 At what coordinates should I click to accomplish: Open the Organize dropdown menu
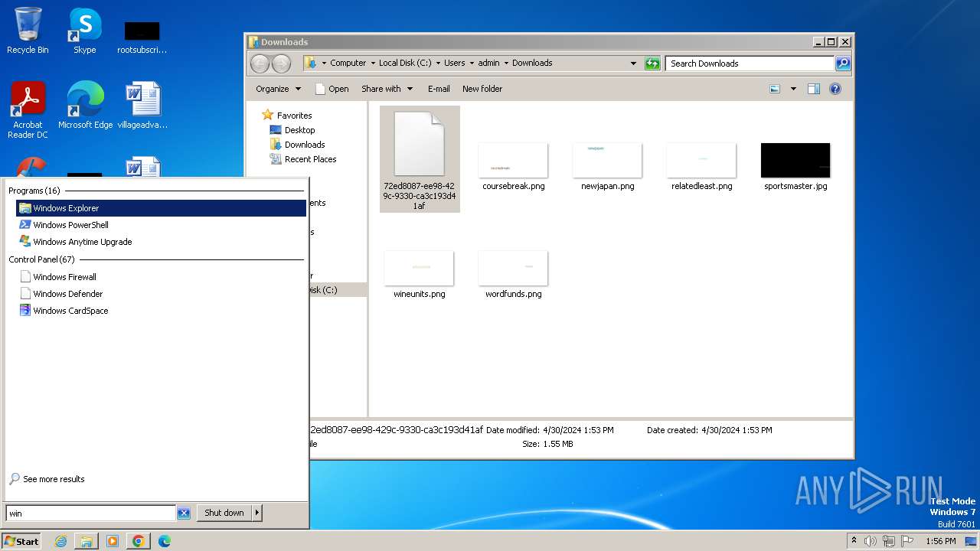[279, 89]
